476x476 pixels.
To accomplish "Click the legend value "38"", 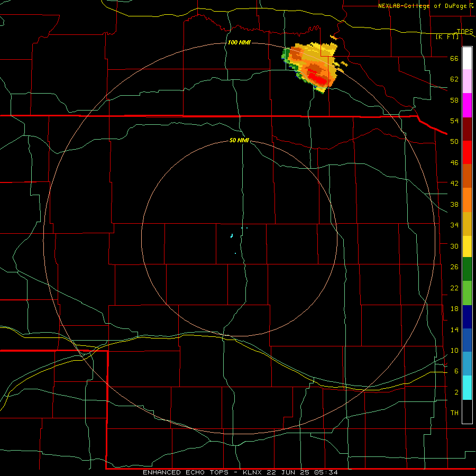I will point(454,204).
